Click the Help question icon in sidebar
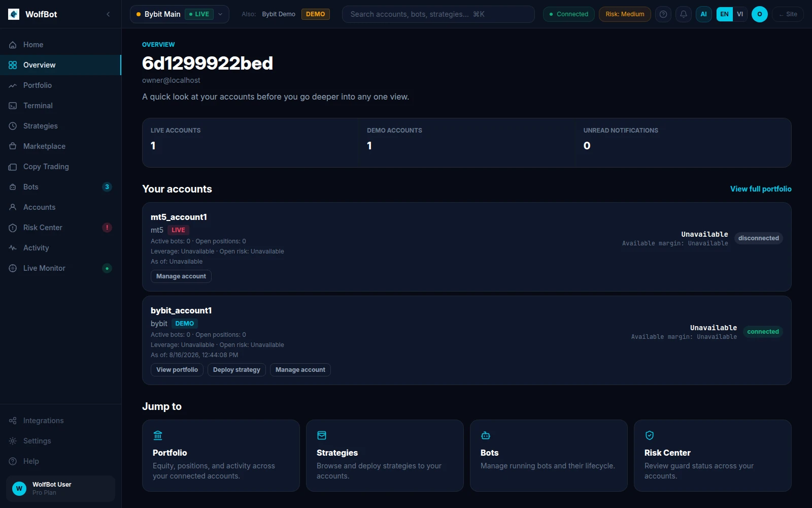 [13, 461]
